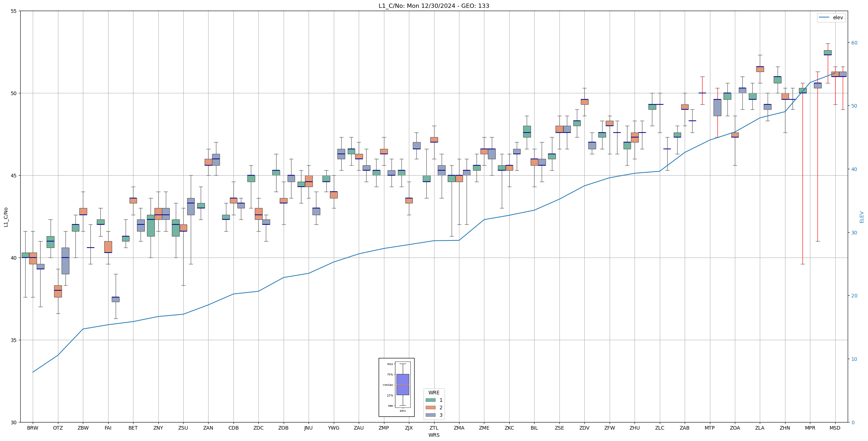This screenshot has width=868, height=441.
Task: Click the MPR x-axis tick label
Action: 810,428
